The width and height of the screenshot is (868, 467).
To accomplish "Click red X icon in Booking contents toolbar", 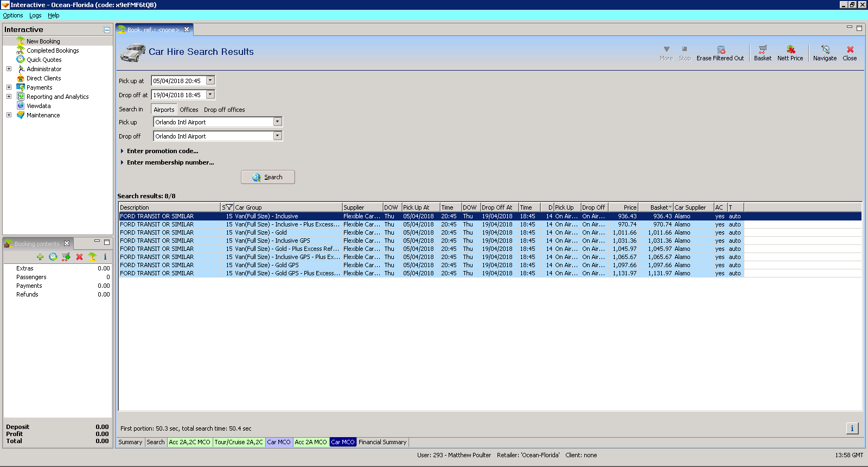I will [79, 257].
